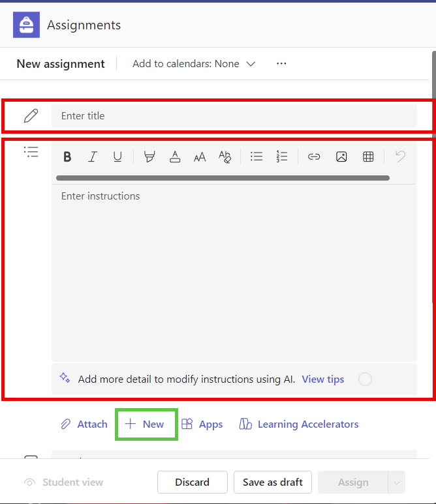This screenshot has height=504, width=436.
Task: Toggle bold formatting in instructions toolbar
Action: [x=67, y=156]
